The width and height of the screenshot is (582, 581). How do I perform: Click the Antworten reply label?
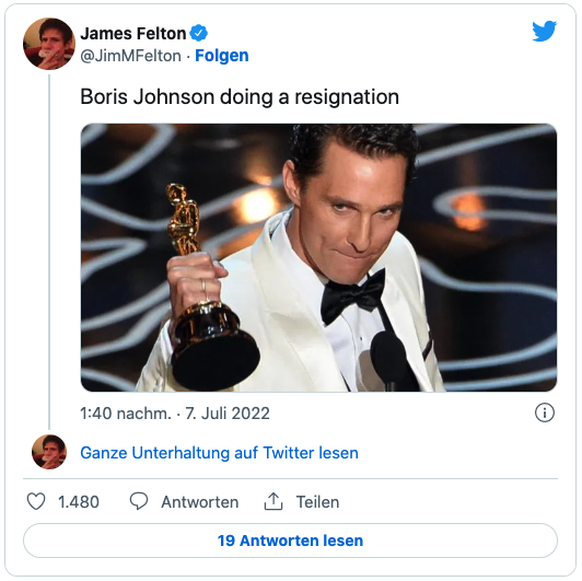[x=200, y=502]
